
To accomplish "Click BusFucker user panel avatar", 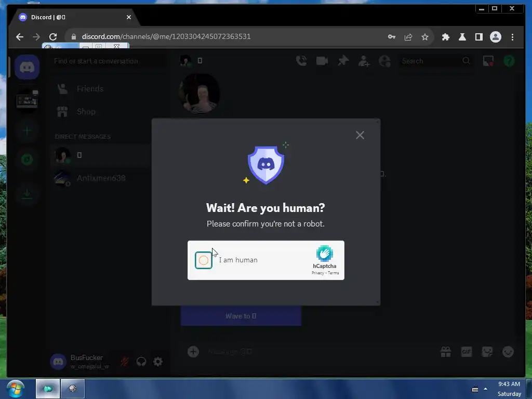I will [x=58, y=362].
